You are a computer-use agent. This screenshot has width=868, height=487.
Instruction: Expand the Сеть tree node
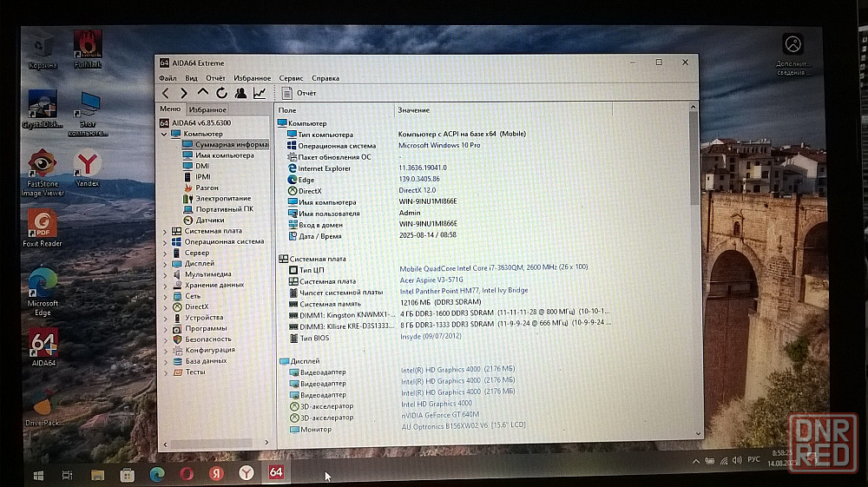(x=165, y=296)
